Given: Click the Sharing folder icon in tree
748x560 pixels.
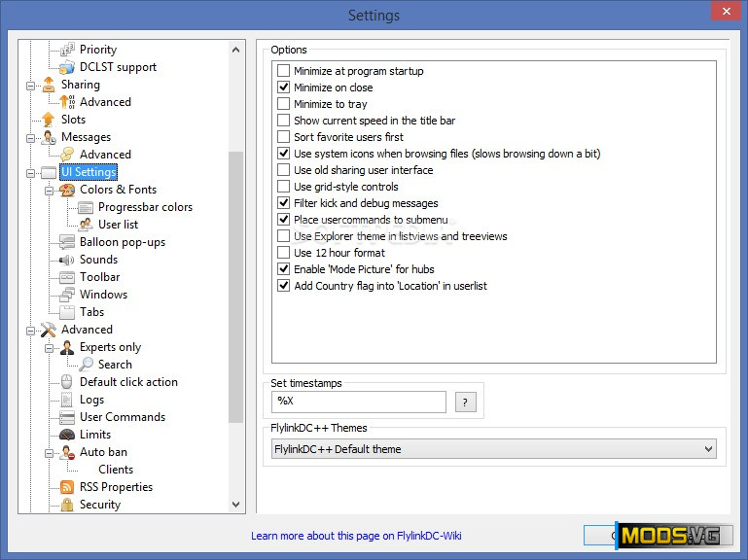Looking at the screenshot, I should coord(48,85).
